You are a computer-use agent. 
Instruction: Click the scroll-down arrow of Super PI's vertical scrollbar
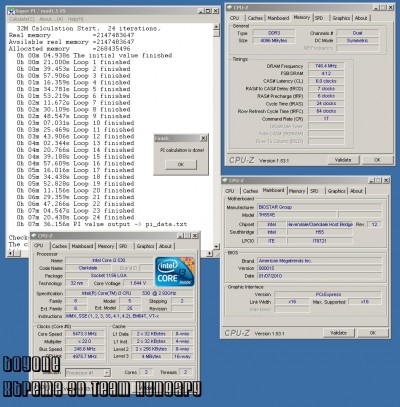[216, 247]
